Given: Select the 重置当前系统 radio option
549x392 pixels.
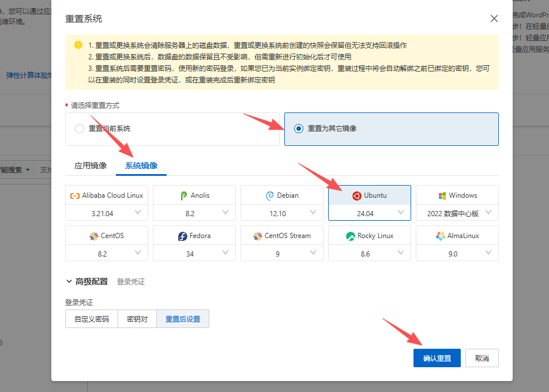Looking at the screenshot, I should pos(80,129).
